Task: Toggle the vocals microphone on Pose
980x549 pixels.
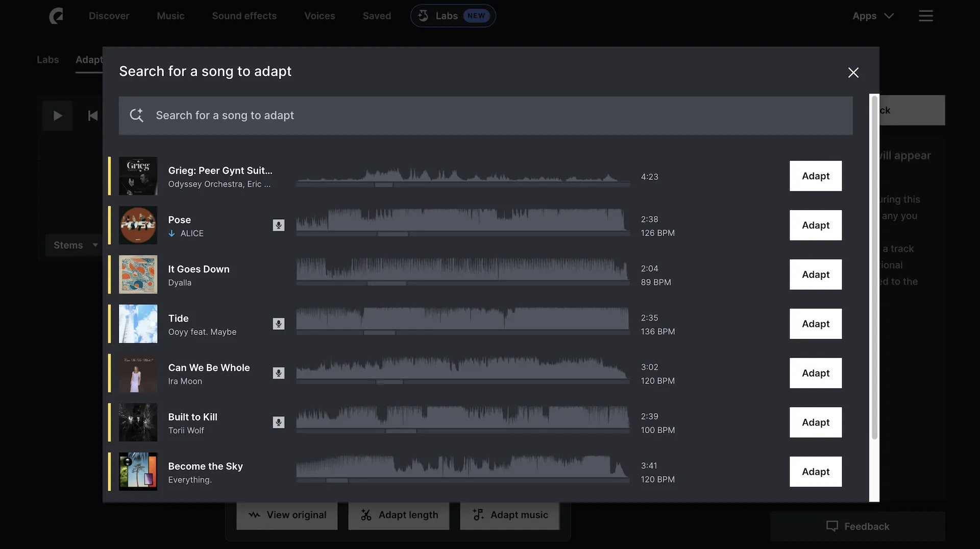Action: click(x=278, y=225)
